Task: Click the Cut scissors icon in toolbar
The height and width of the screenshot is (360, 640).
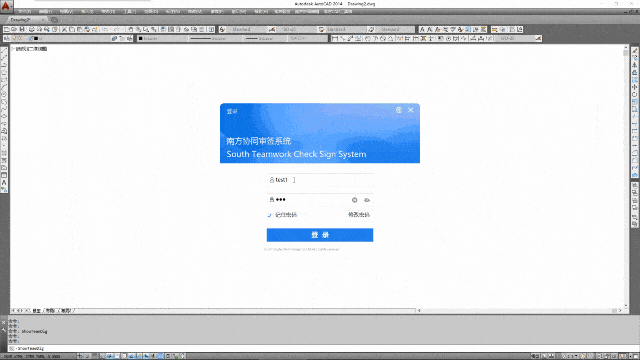Action: [64, 29]
